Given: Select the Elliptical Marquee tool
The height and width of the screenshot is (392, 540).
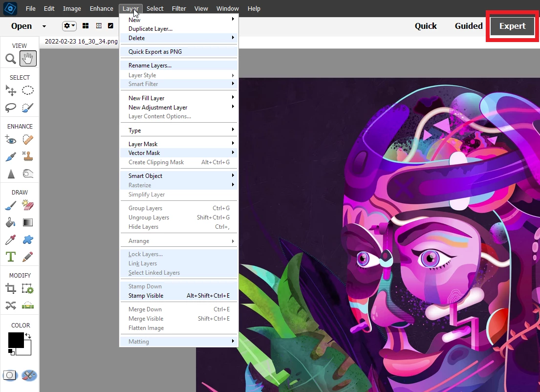Looking at the screenshot, I should 28,90.
